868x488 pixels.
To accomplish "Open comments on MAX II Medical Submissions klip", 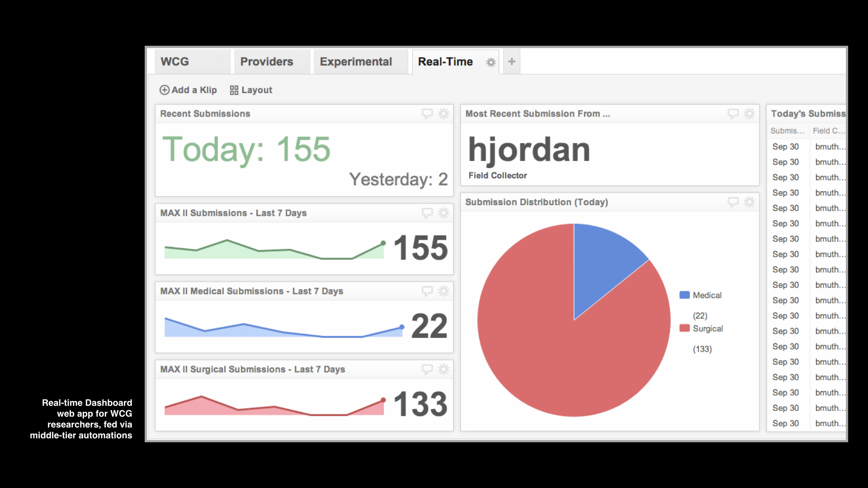I will coord(427,291).
